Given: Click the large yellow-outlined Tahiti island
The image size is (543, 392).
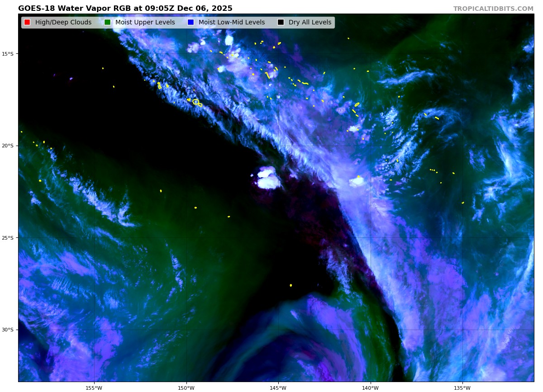Looking at the screenshot, I should pyautogui.click(x=195, y=102).
